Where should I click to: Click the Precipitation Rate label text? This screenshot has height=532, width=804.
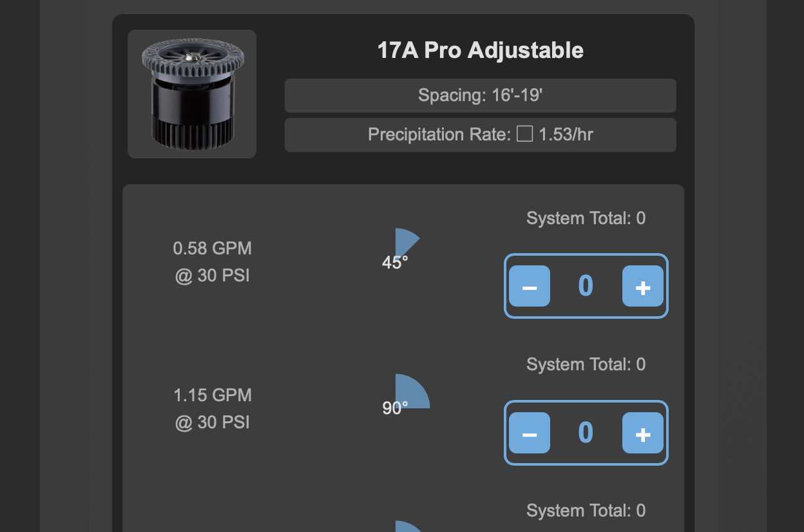click(440, 135)
